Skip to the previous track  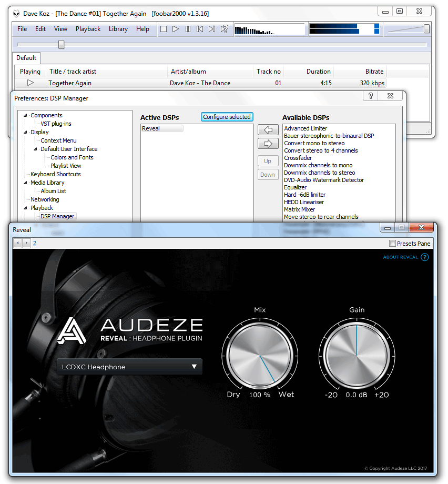pos(200,29)
